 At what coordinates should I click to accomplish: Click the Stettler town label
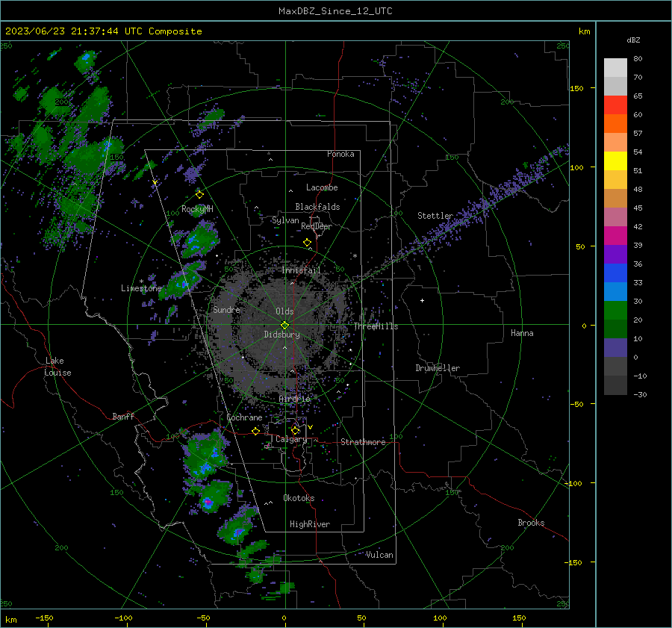tap(435, 216)
